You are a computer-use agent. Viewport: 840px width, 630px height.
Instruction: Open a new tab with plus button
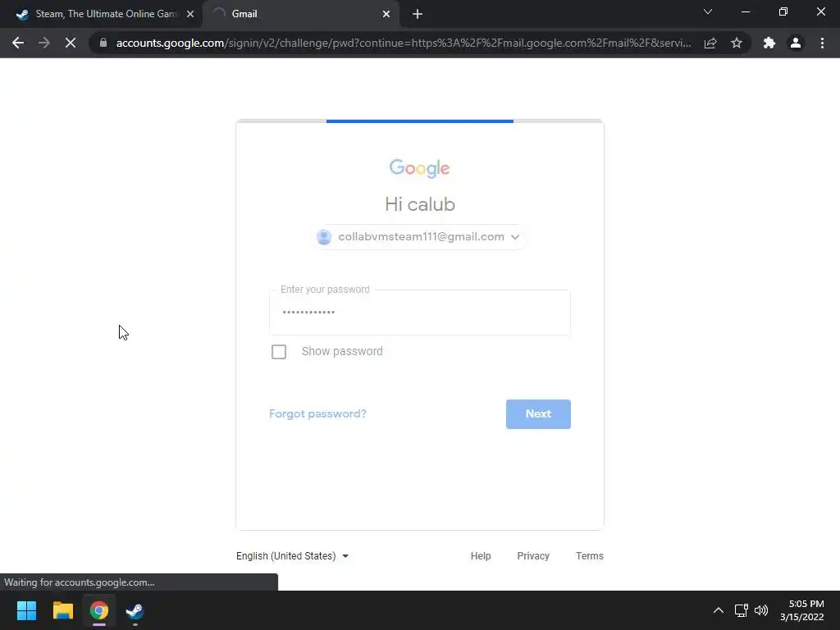click(x=418, y=14)
